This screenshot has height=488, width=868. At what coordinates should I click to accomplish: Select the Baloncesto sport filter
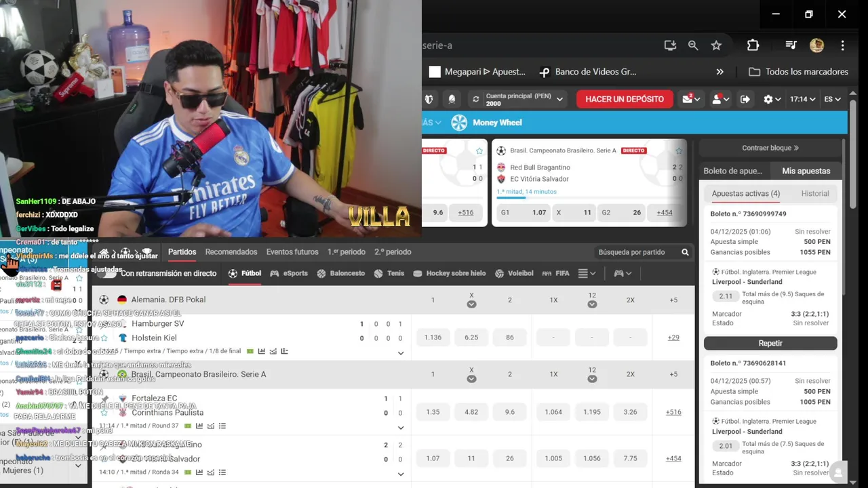coord(341,274)
